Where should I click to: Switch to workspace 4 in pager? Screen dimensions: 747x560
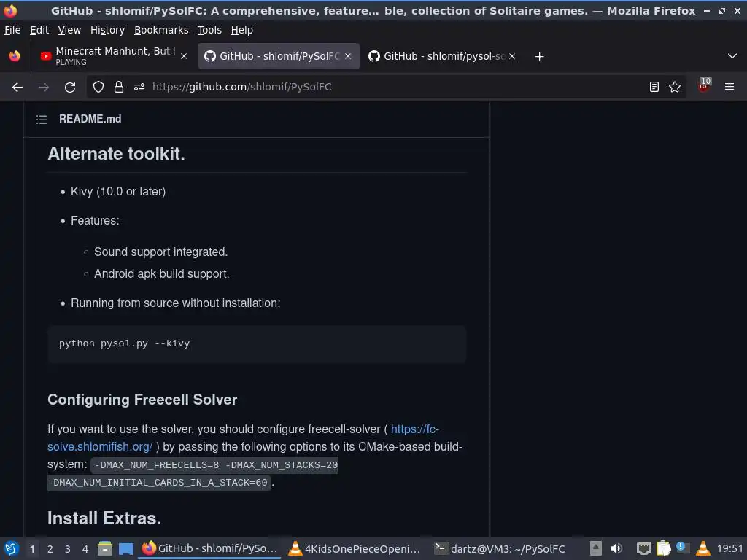point(85,549)
